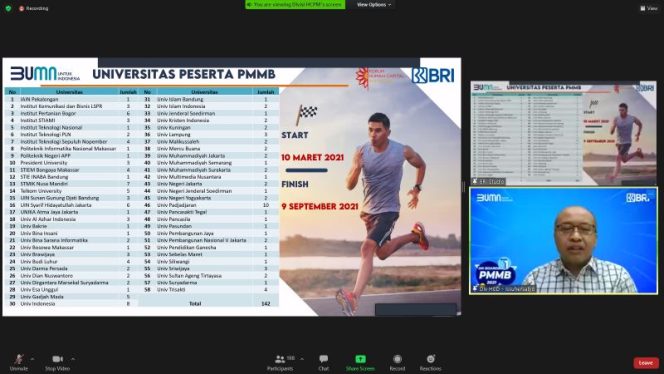Expand audio options arrow beside Unmute

pos(32,359)
